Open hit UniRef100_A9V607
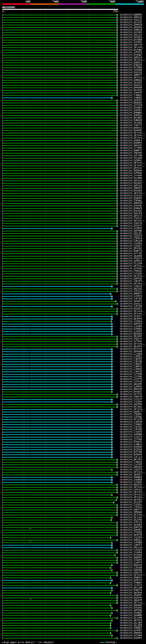 [131, 301]
